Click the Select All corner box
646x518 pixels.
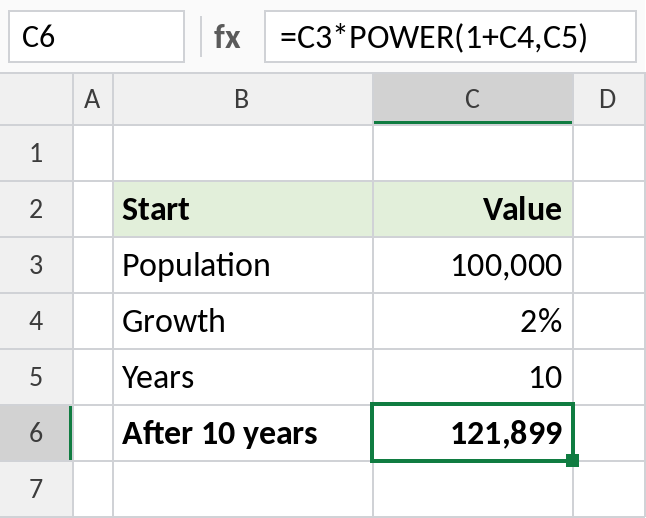[x=36, y=99]
